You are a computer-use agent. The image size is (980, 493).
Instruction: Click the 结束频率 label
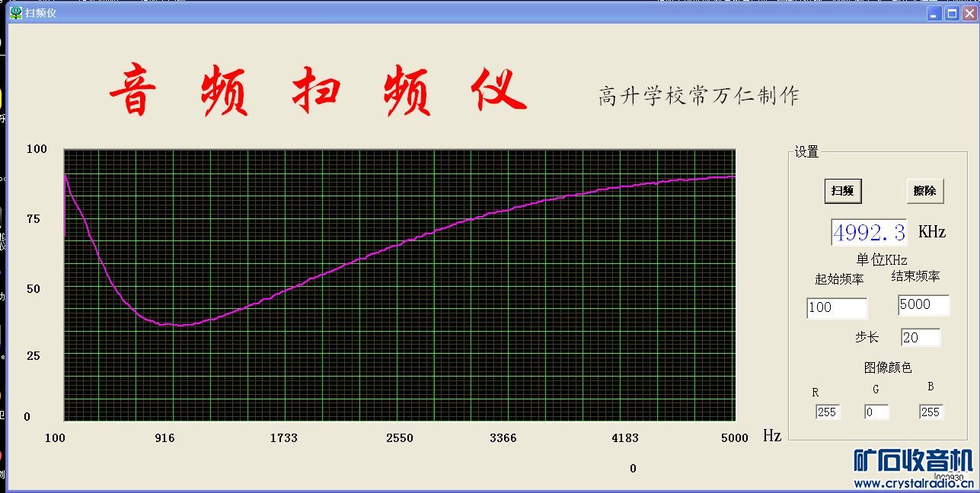pos(915,276)
